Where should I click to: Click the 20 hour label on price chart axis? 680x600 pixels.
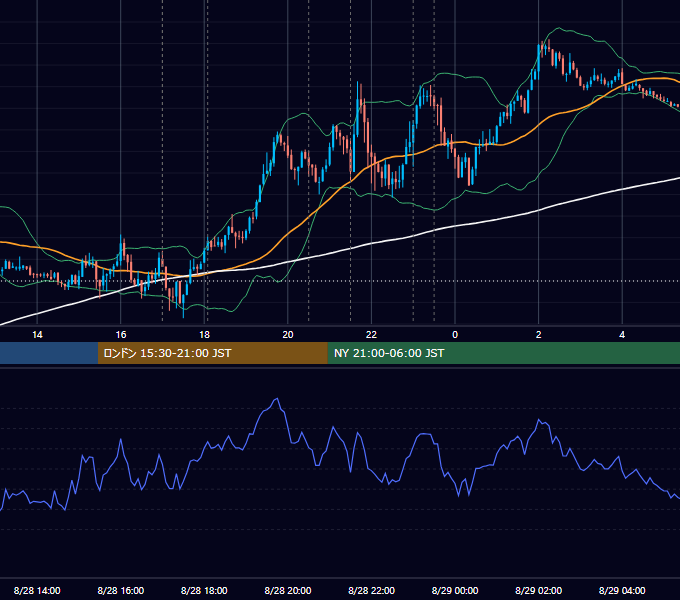pyautogui.click(x=288, y=335)
